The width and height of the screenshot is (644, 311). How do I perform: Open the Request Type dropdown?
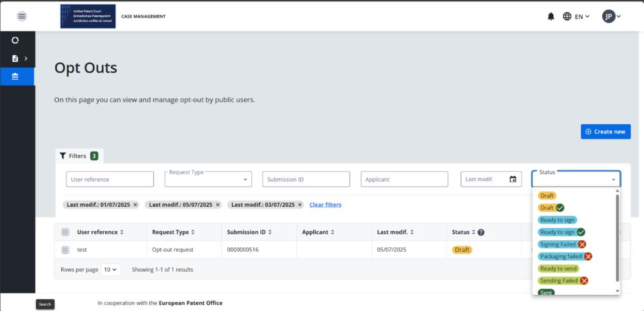pos(208,179)
